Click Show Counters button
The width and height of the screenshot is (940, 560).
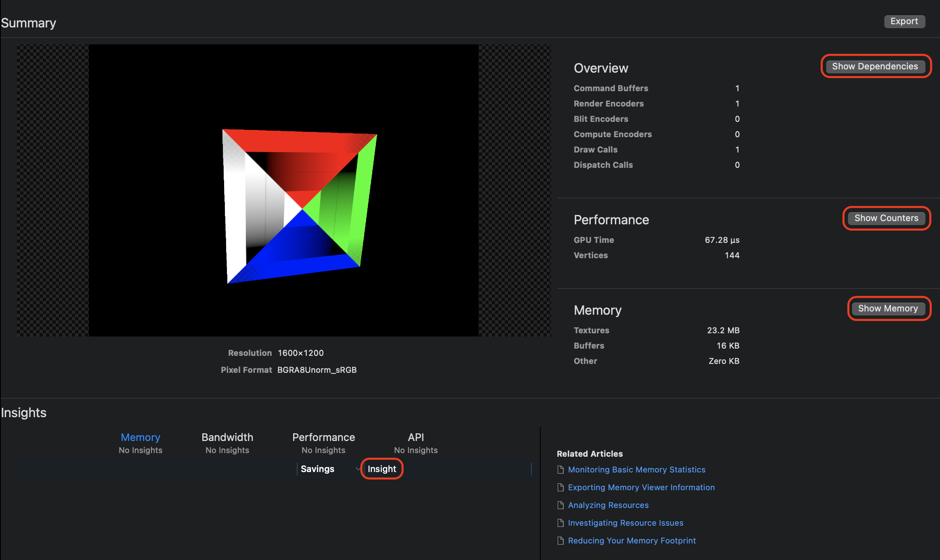click(x=886, y=218)
